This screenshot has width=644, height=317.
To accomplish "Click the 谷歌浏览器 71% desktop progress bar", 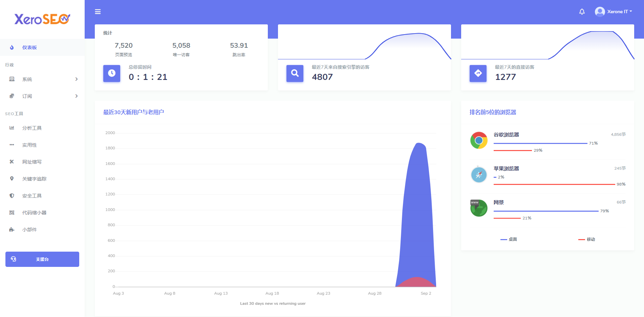I will tap(541, 143).
